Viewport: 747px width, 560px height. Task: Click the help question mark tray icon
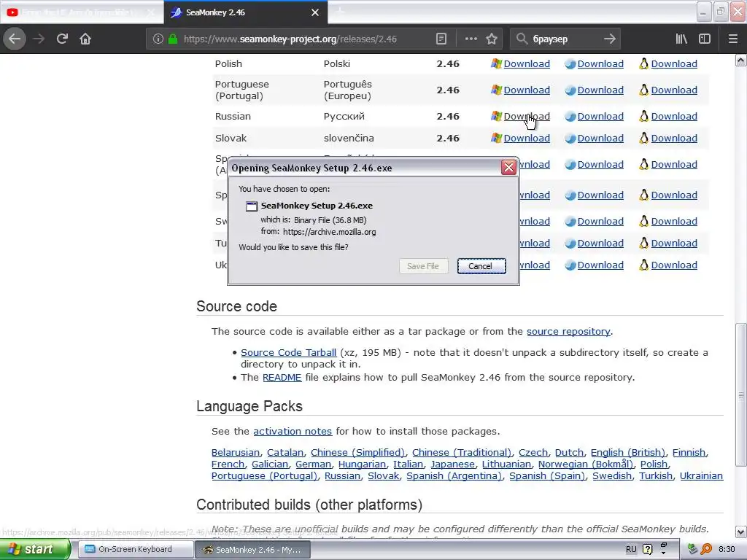click(x=648, y=550)
